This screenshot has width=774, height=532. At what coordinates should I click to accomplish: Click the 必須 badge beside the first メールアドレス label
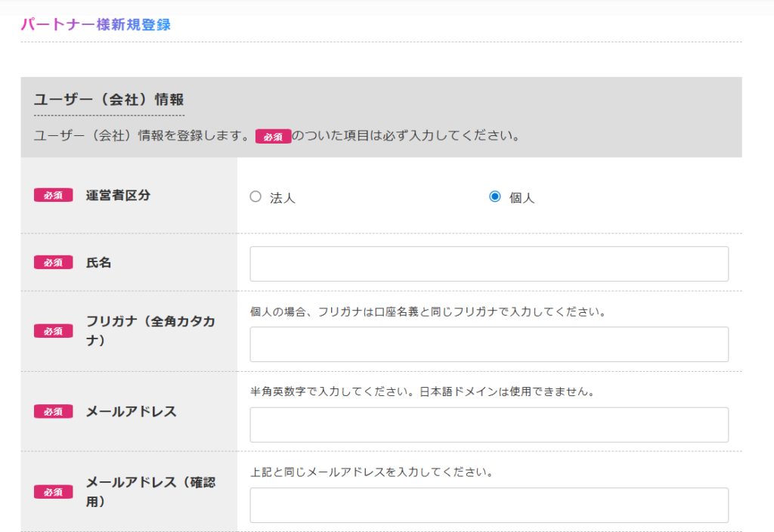[x=53, y=412]
